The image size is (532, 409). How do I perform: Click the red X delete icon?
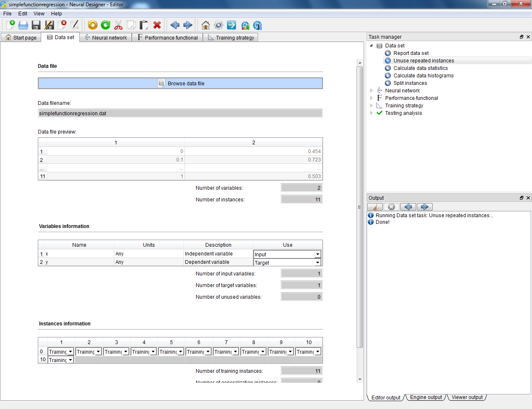point(157,25)
